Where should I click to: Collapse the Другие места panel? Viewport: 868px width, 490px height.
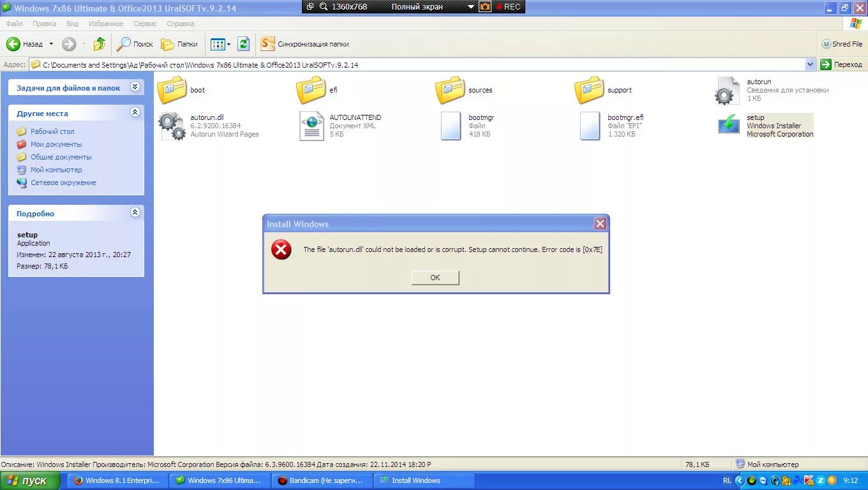click(x=135, y=112)
